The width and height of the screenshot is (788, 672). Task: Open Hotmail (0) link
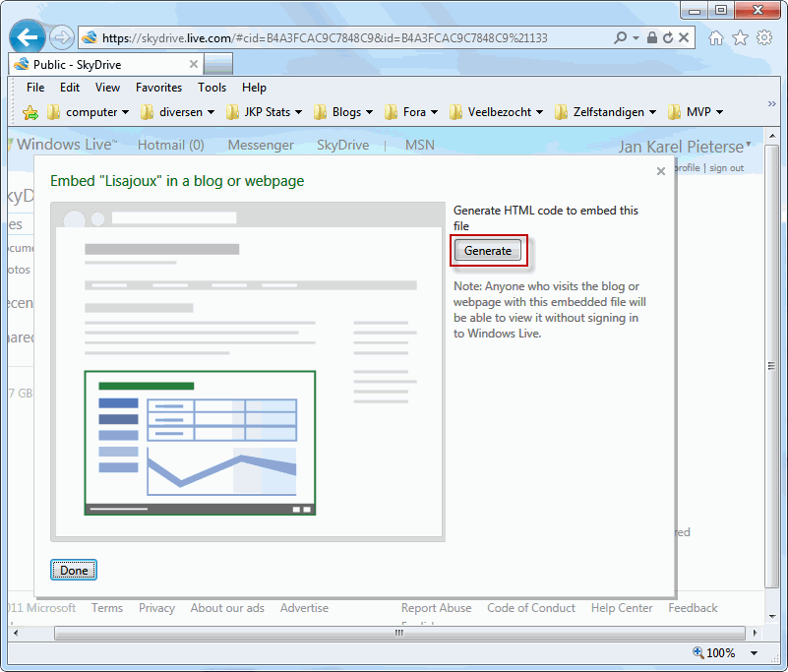[x=171, y=145]
